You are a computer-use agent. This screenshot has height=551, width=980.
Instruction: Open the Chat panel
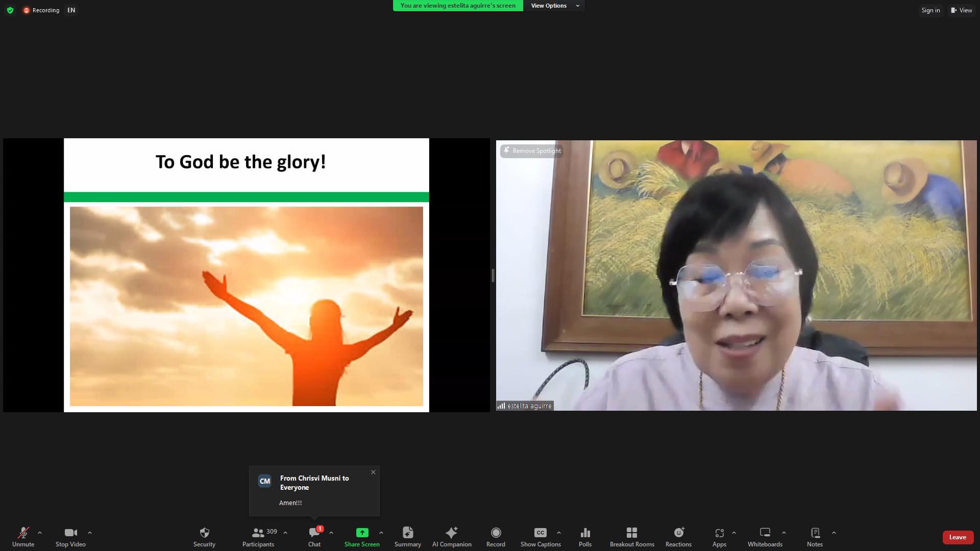click(x=314, y=537)
